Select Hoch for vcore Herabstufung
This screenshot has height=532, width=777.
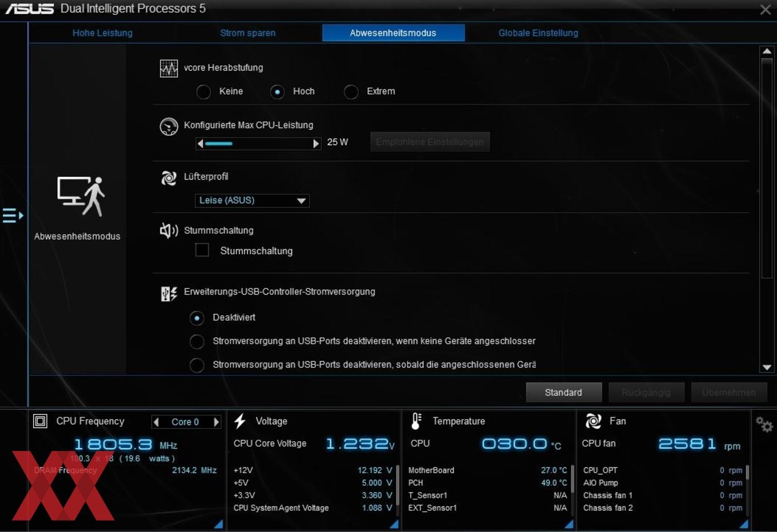277,92
